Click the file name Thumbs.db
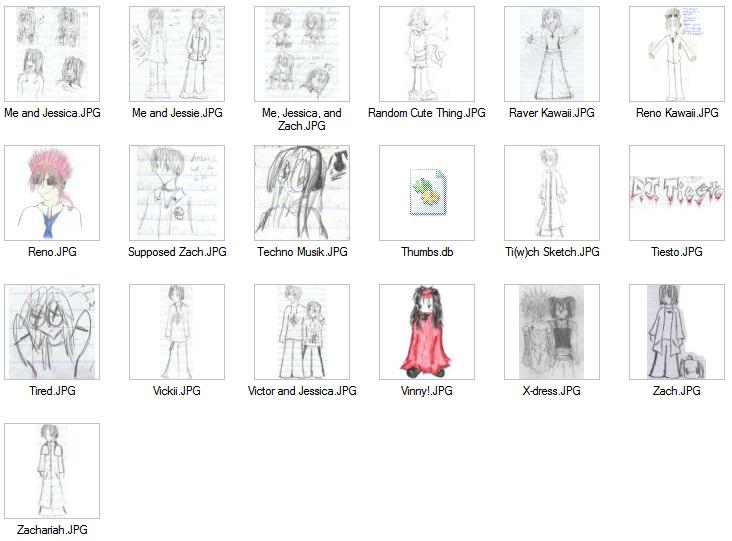732x541 pixels. tap(427, 252)
